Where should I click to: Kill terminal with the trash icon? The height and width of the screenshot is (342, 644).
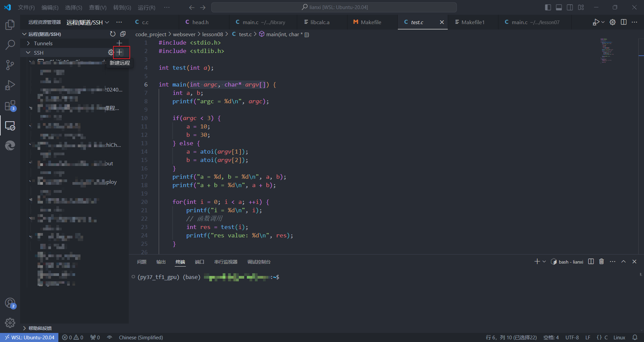601,262
